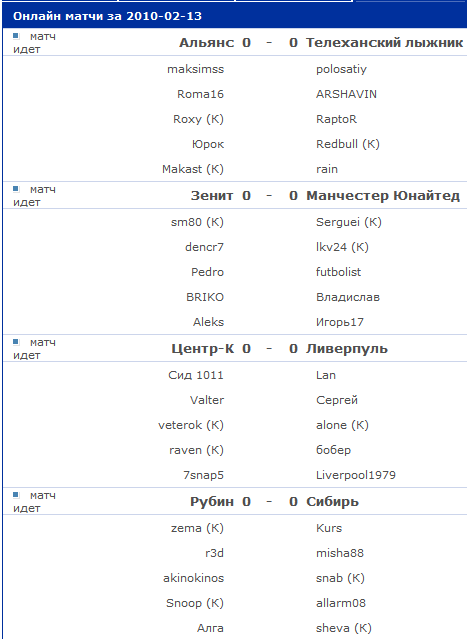Open player veterok (К)
Screen dimensions: 467x639
[x=191, y=425]
